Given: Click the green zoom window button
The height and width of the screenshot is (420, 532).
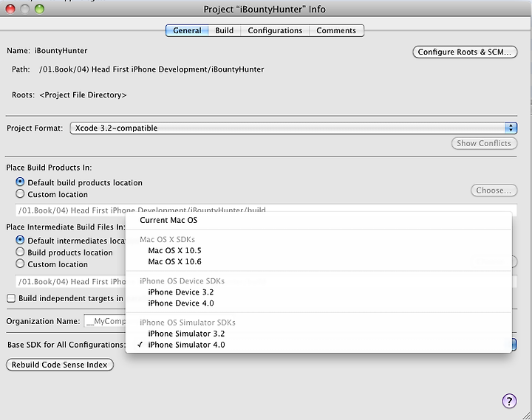Looking at the screenshot, I should click(x=40, y=9).
